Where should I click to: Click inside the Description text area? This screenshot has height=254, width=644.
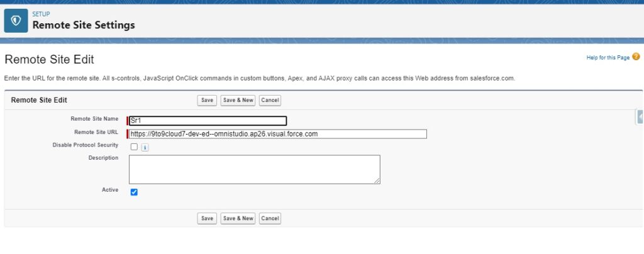(x=255, y=170)
